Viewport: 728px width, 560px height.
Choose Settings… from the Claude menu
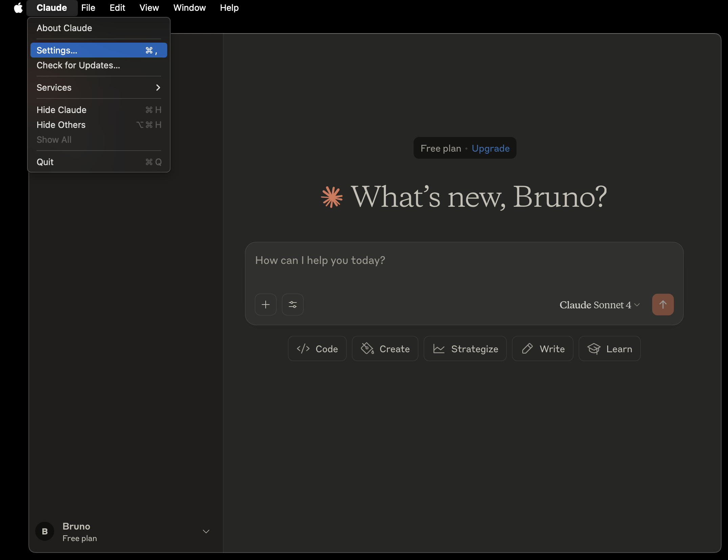point(98,50)
